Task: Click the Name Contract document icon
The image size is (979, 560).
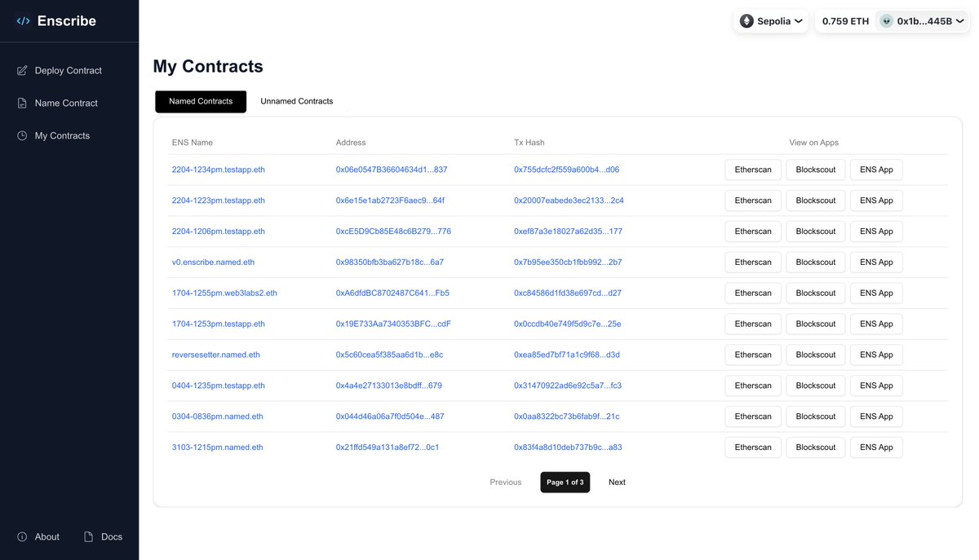Action: click(x=22, y=103)
